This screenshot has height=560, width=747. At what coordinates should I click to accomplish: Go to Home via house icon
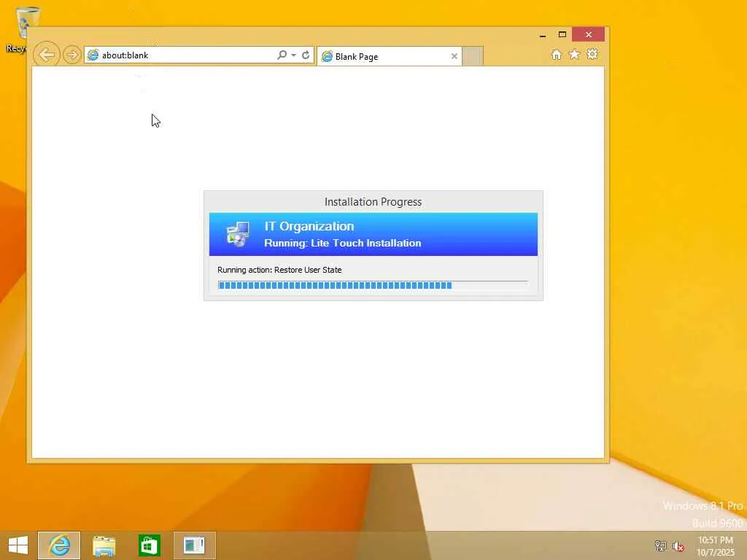point(557,55)
